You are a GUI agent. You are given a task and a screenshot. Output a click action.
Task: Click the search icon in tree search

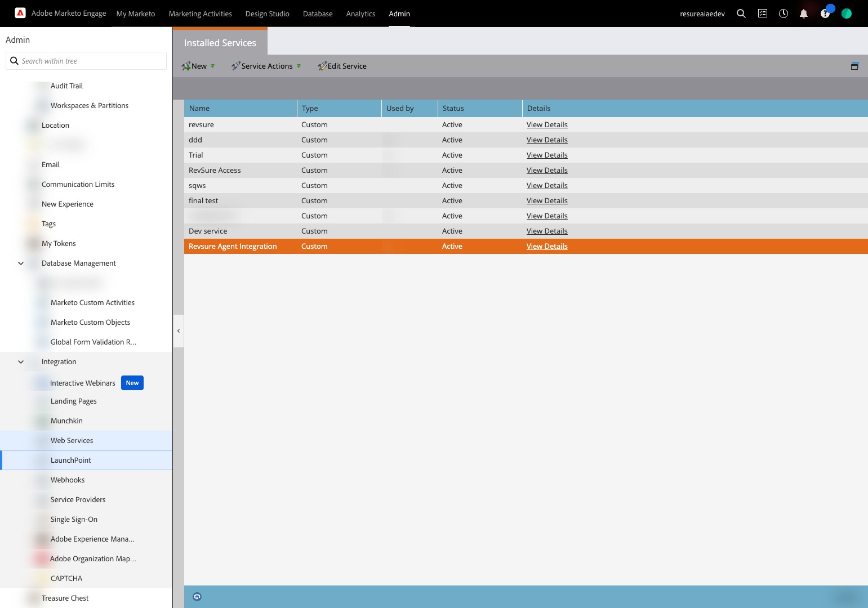click(15, 61)
